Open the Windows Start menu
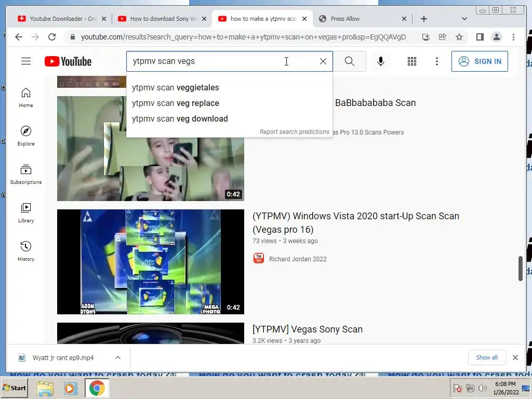532x399 pixels. [x=14, y=388]
